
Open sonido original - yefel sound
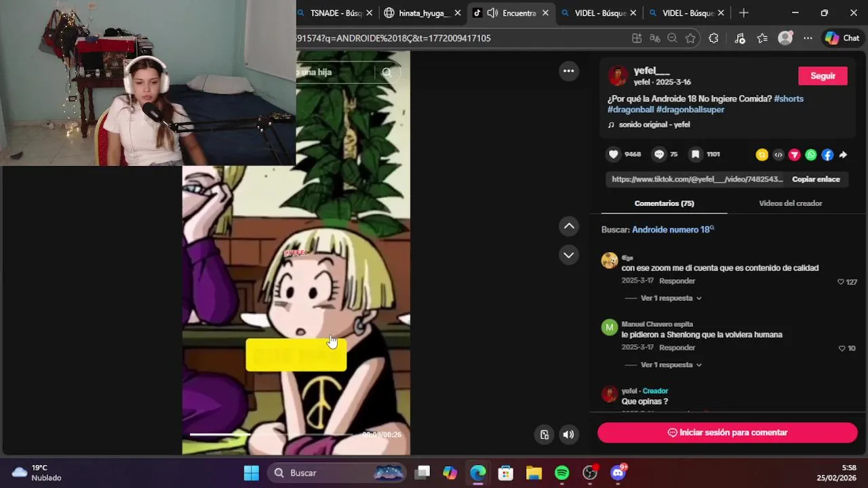point(649,125)
